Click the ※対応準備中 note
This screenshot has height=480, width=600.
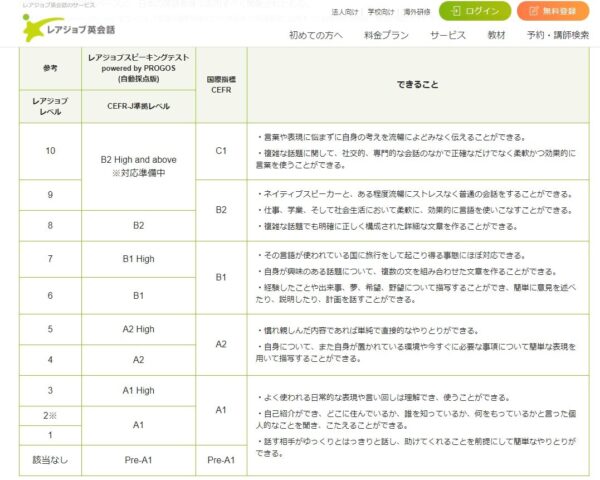(139, 173)
